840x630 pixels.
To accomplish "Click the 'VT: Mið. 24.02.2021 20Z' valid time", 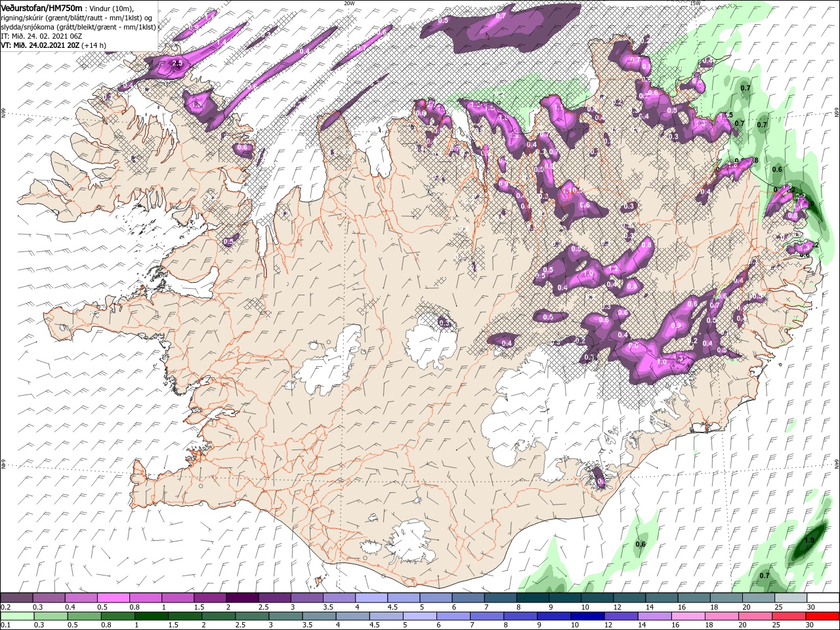I will (40, 45).
